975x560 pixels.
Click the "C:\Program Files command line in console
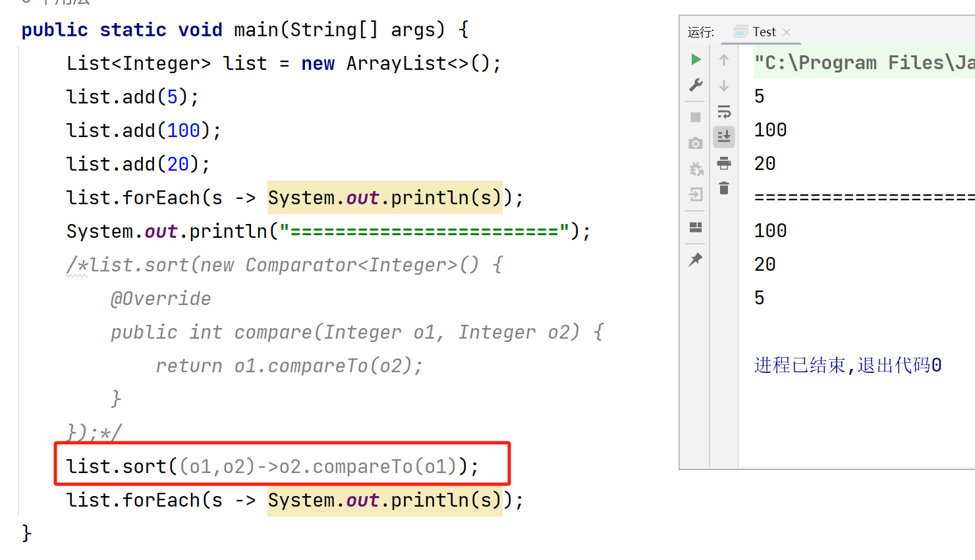point(864,63)
